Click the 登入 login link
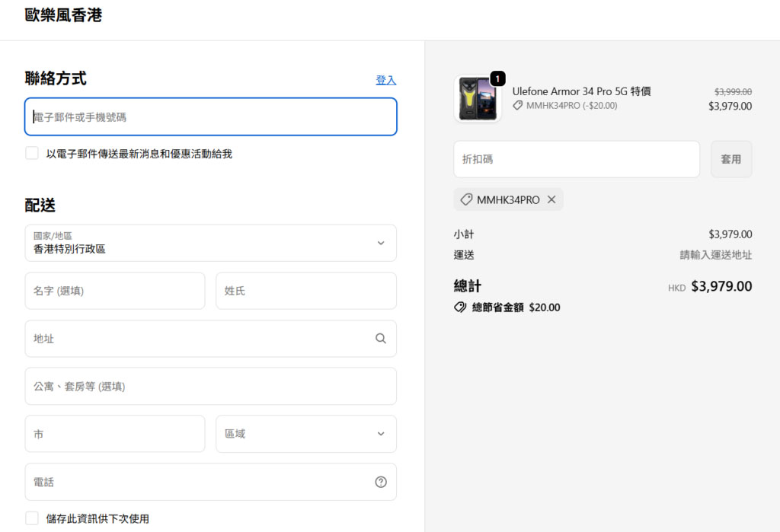The height and width of the screenshot is (532, 780). pyautogui.click(x=385, y=80)
